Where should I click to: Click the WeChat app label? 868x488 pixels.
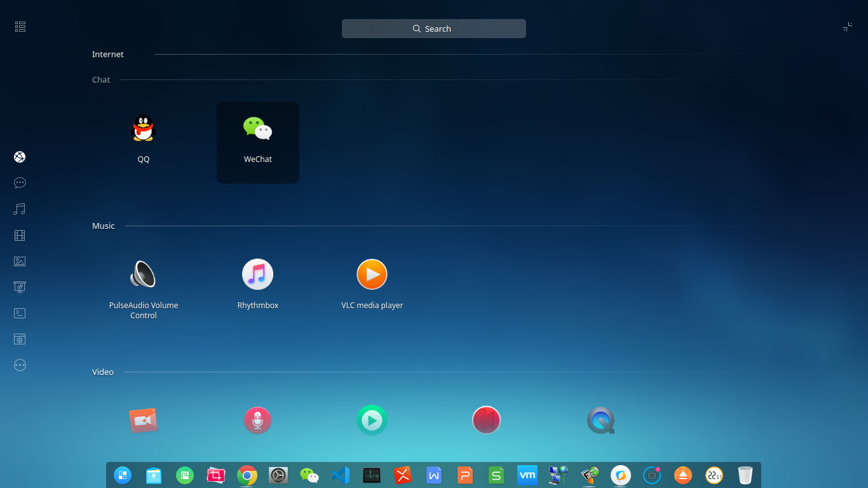tap(258, 159)
